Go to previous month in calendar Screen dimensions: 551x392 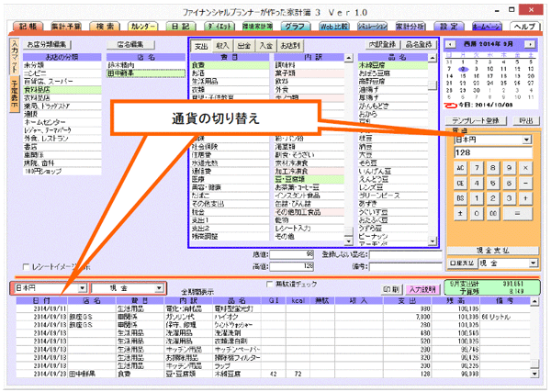tap(450, 44)
